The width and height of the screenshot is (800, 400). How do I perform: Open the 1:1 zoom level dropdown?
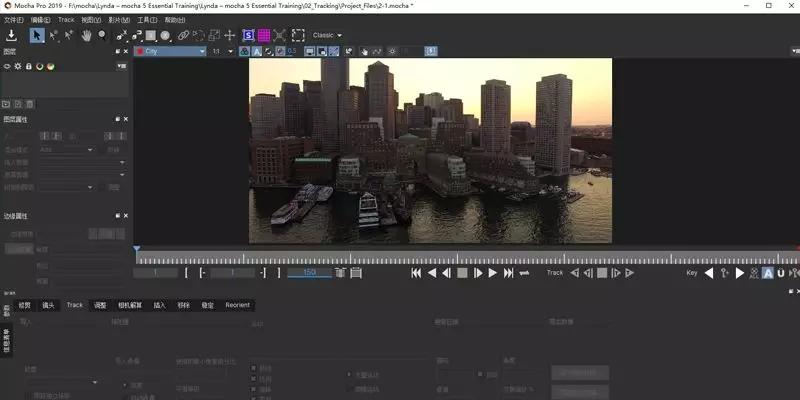pos(222,51)
